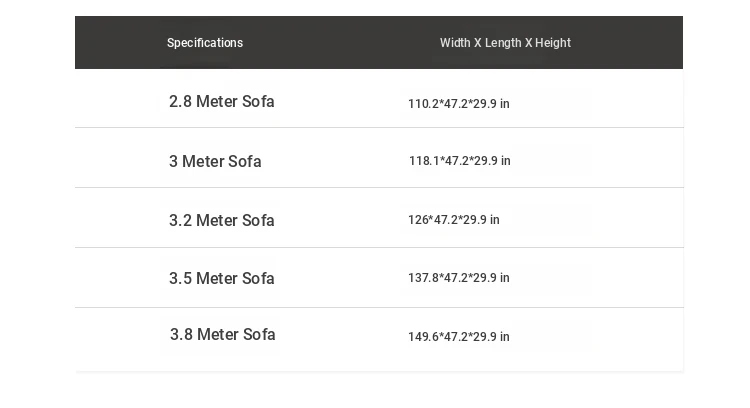Click the word Height in the header

click(x=553, y=43)
